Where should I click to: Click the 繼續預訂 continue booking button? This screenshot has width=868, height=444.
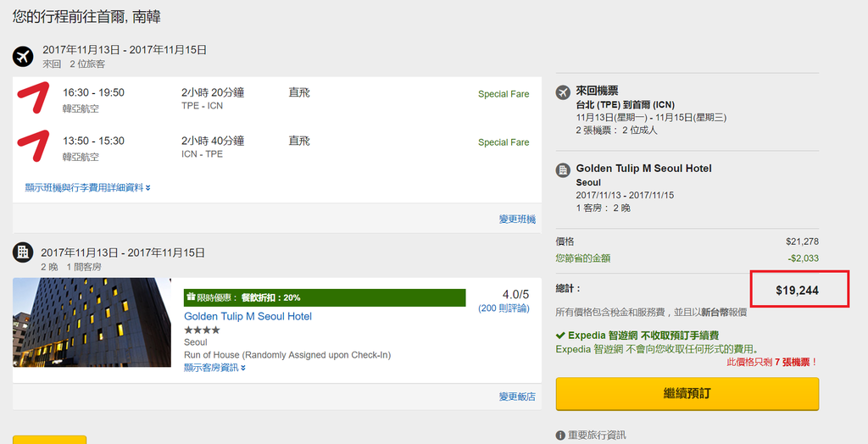[x=687, y=394]
